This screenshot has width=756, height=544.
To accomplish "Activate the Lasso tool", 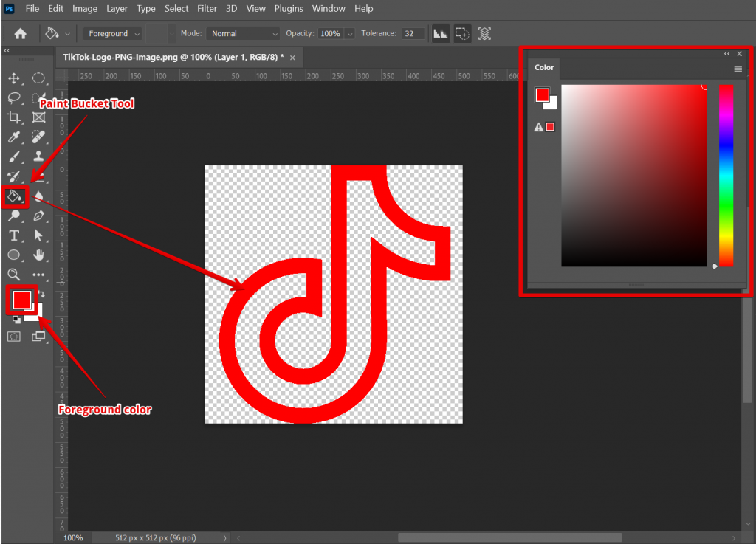I will tap(15, 97).
